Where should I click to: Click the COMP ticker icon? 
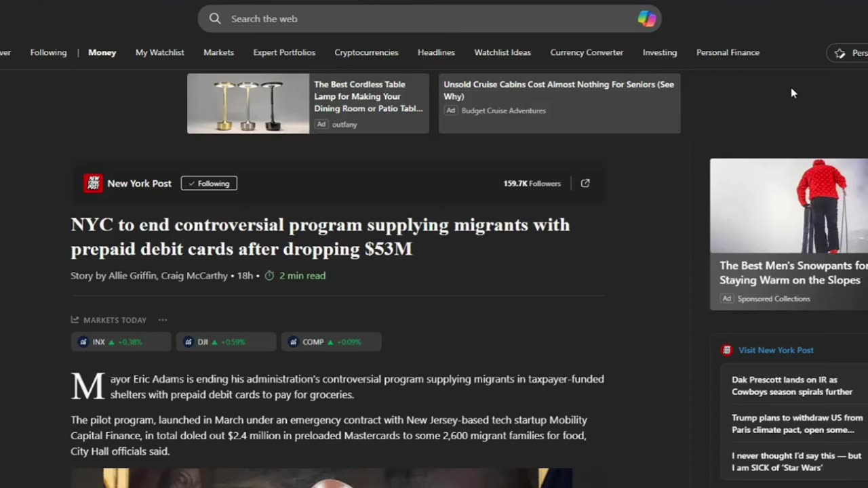point(294,342)
